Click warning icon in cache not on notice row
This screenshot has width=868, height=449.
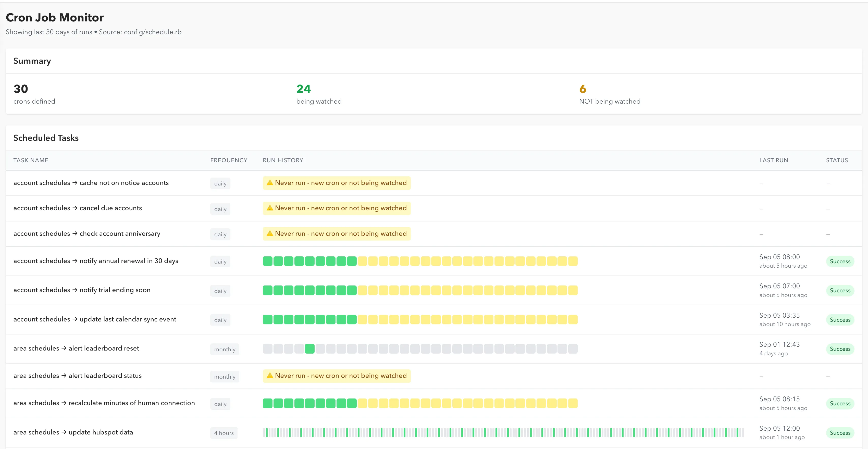pyautogui.click(x=270, y=183)
